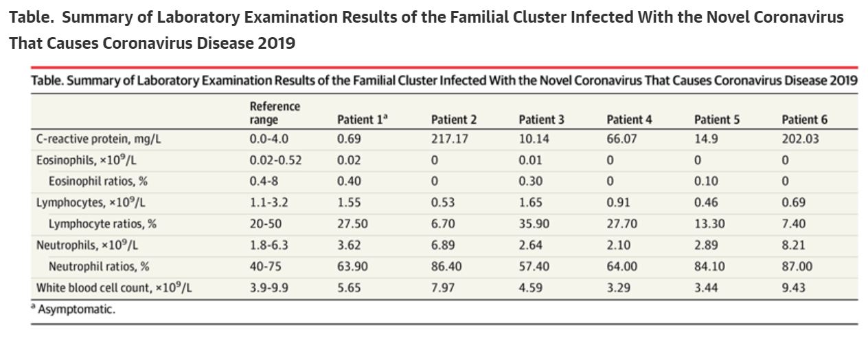868x339 pixels.
Task: Click the bold table title heading
Action: click(x=426, y=30)
